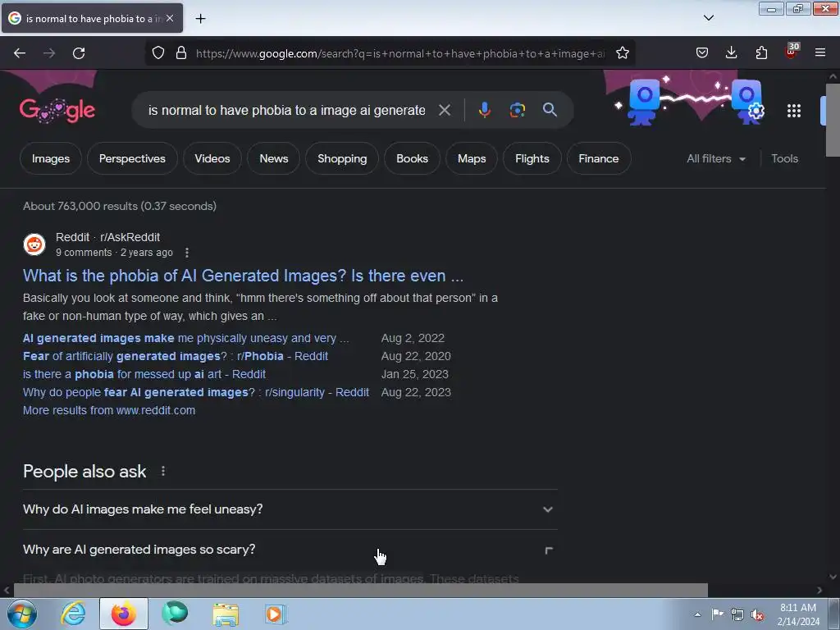Open Windows Media Player from the taskbar
The height and width of the screenshot is (630, 840).
click(x=276, y=614)
